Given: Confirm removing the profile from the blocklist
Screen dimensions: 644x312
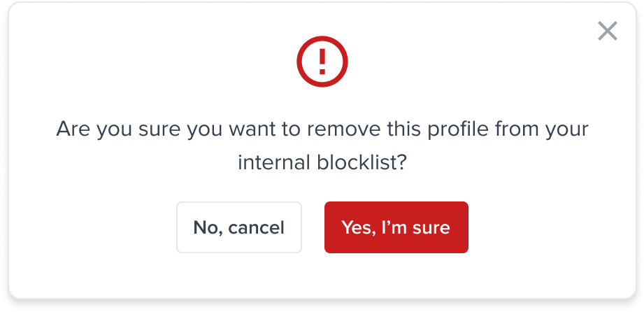Looking at the screenshot, I should 396,227.
